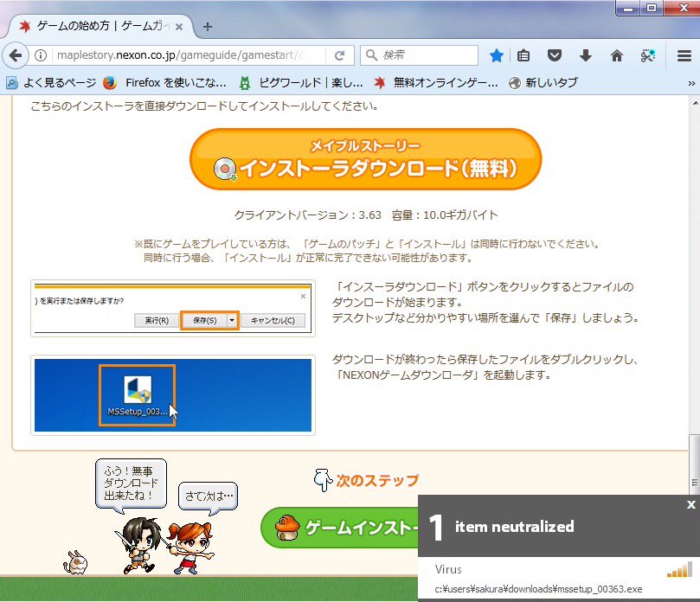Open the ピグワールド bookmark

(301, 83)
